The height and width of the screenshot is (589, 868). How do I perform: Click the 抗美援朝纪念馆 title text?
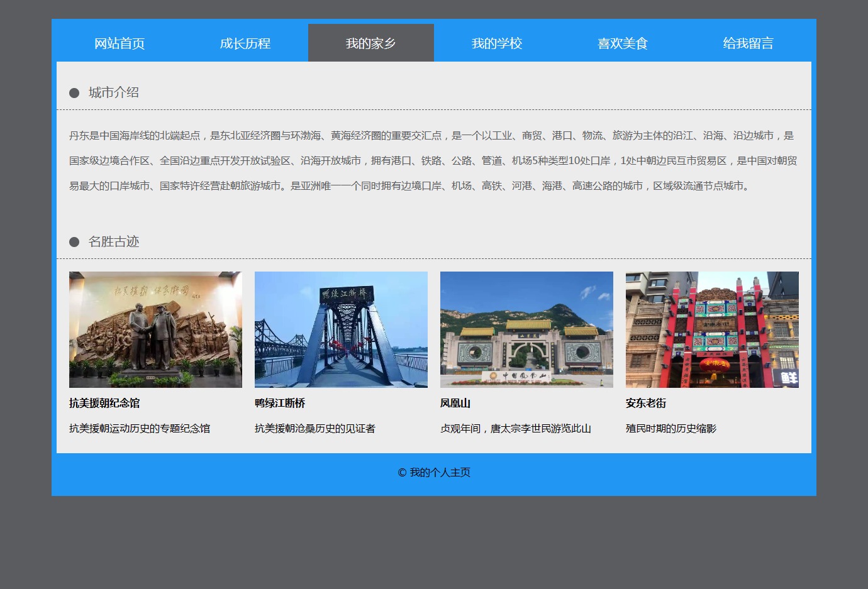tap(104, 403)
